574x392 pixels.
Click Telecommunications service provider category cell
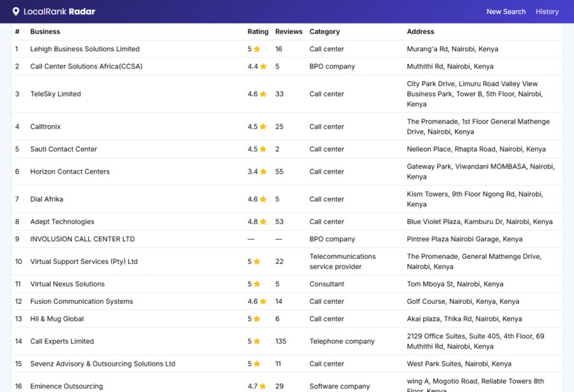343,262
